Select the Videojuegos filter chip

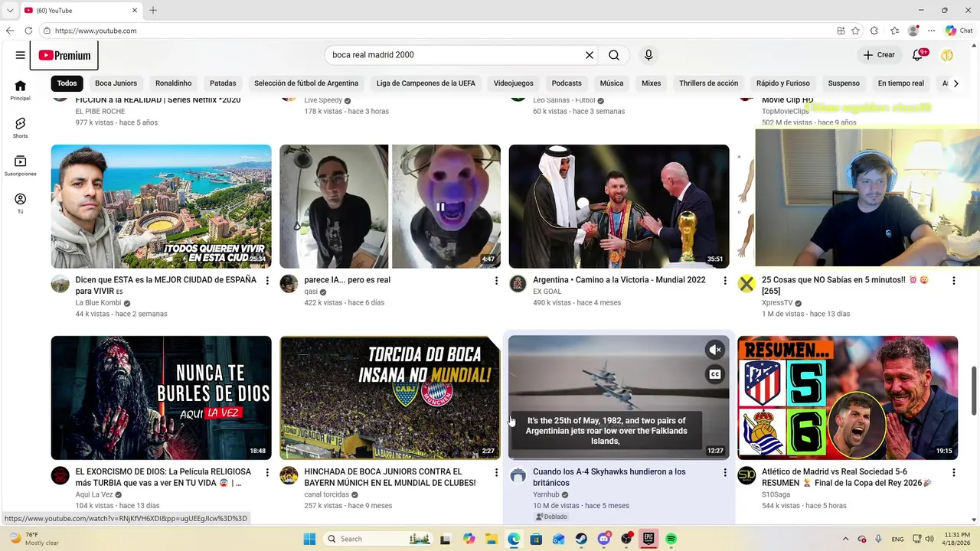[x=513, y=83]
